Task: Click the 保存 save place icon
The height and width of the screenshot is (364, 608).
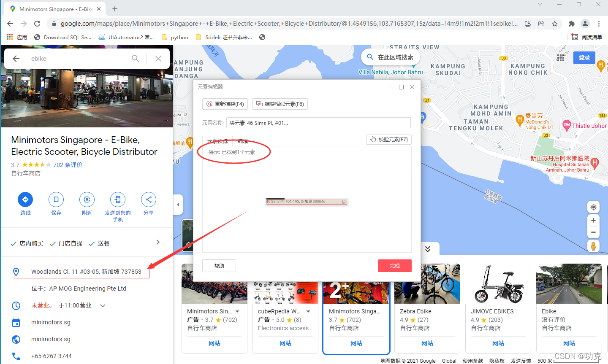Action: pyautogui.click(x=56, y=200)
